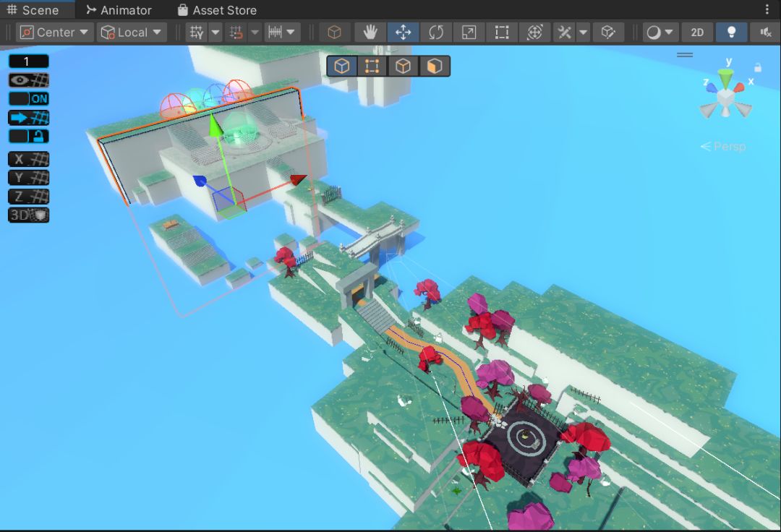Screen dimensions: 781x532
Task: Select the Scale tool
Action: point(469,33)
